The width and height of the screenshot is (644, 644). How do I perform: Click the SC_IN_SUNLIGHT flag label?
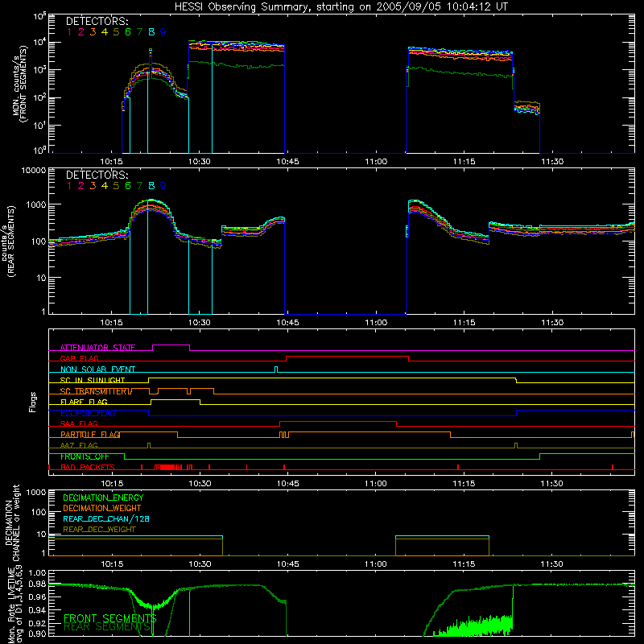(x=93, y=380)
